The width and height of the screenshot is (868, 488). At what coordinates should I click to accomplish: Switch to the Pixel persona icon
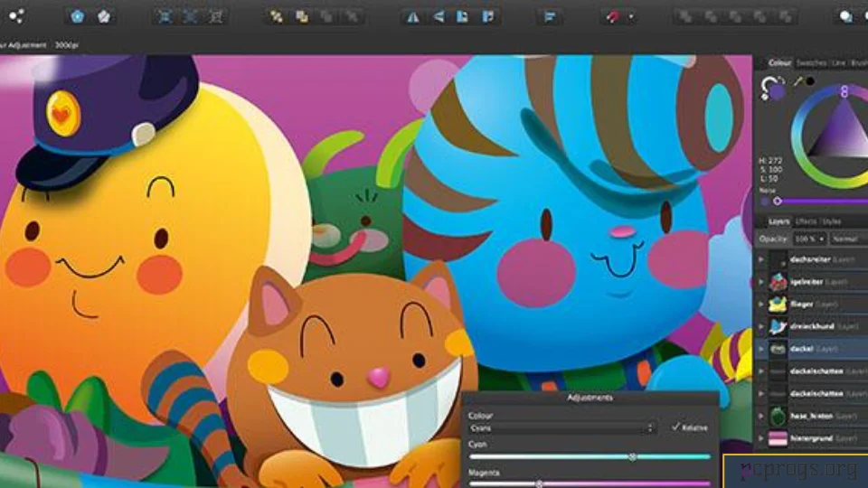(x=103, y=16)
